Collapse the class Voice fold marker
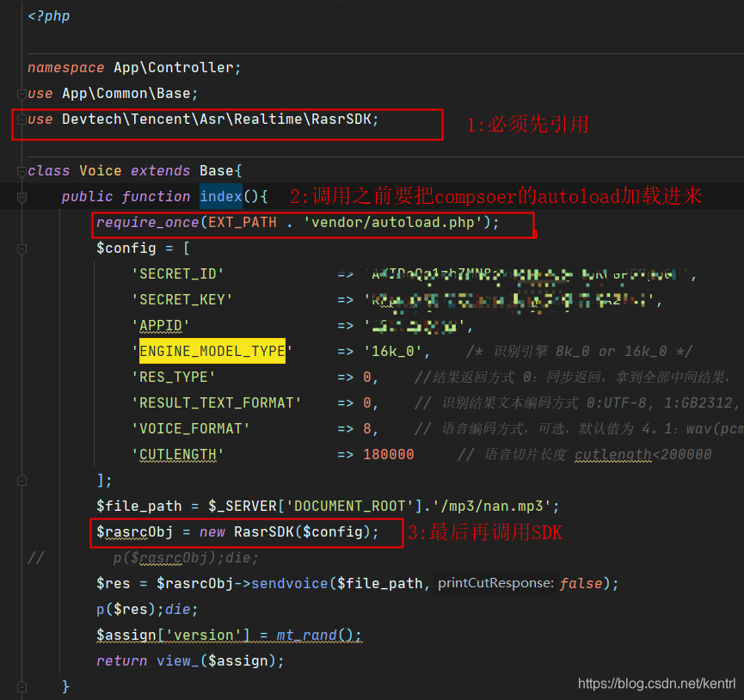Viewport: 744px width, 700px height. [22, 172]
